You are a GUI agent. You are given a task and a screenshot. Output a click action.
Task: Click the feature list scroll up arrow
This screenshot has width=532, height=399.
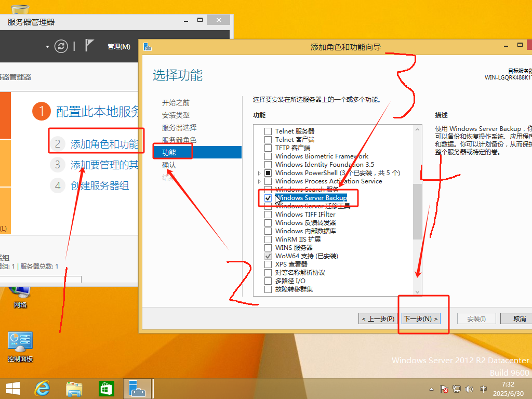pyautogui.click(x=417, y=129)
